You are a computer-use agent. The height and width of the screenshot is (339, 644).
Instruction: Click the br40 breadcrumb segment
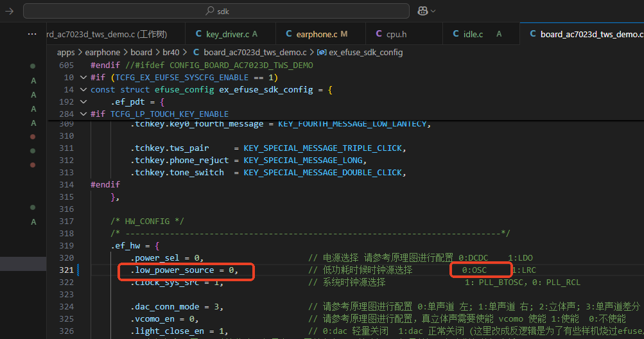(x=171, y=53)
